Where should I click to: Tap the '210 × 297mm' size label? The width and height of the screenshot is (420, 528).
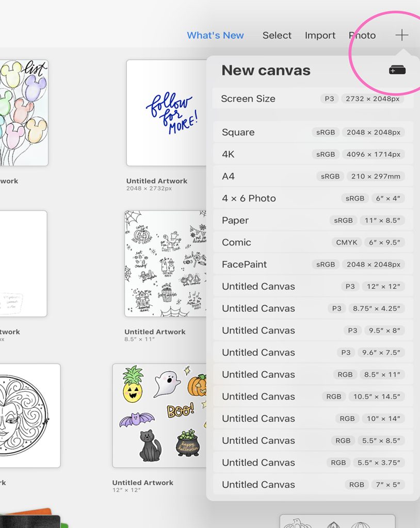click(x=376, y=176)
